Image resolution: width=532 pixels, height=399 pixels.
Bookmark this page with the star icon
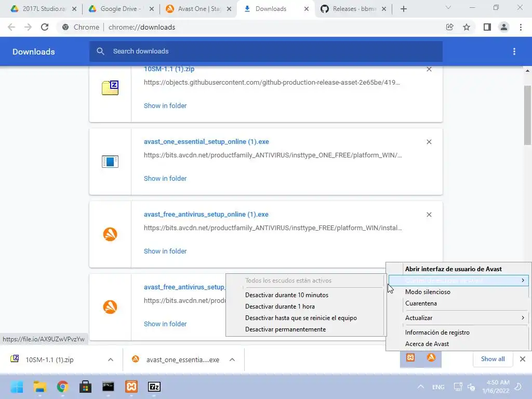(467, 27)
